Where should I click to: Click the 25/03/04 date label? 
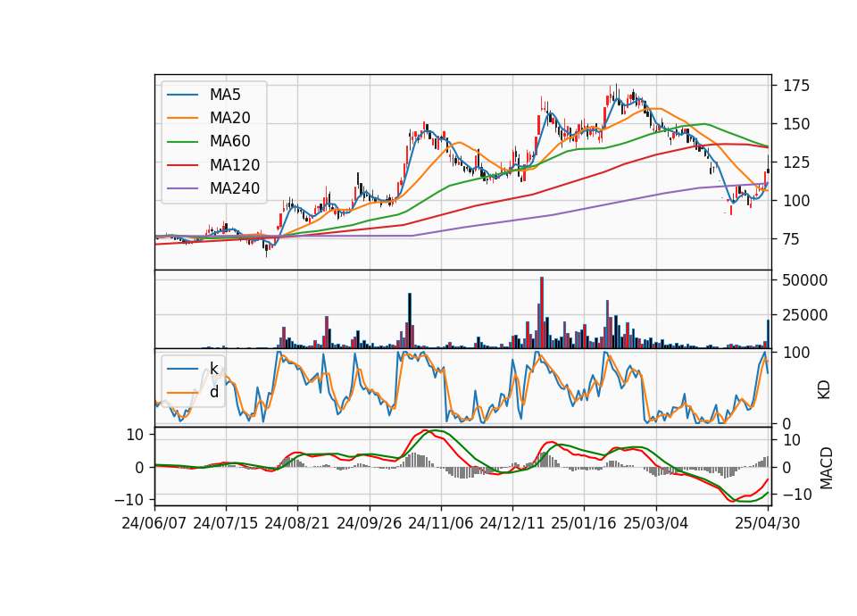coord(656,523)
